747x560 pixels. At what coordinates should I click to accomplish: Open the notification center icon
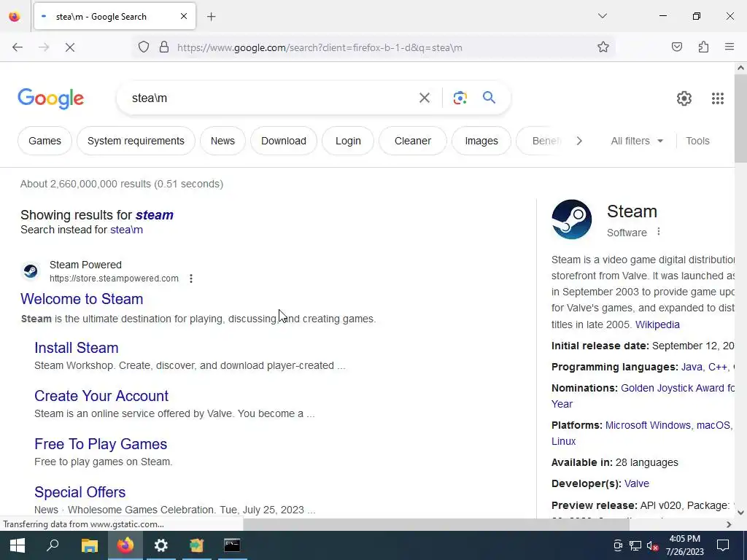pos(723,545)
